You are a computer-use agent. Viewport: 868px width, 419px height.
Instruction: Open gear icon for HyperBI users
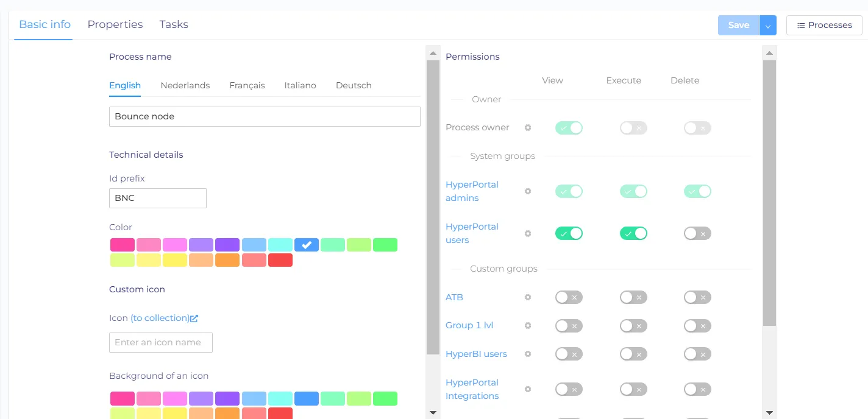528,354
